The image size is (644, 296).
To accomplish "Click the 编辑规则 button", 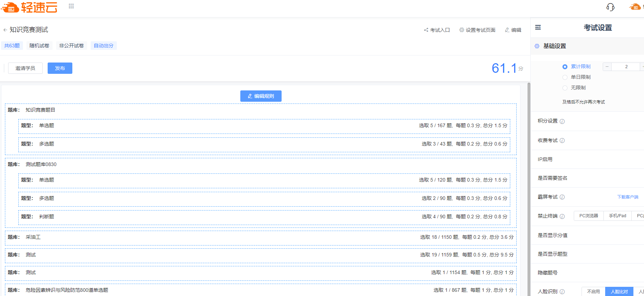I will (x=261, y=96).
